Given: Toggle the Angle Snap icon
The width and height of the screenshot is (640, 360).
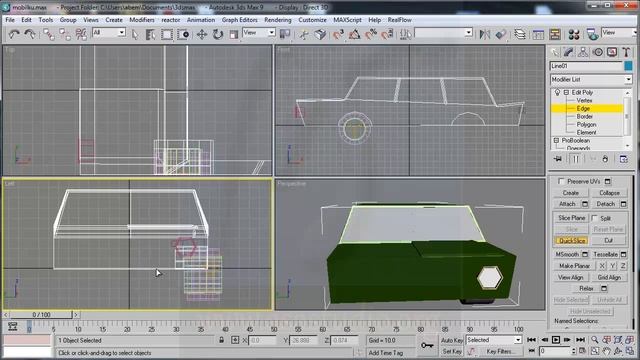Looking at the screenshot, I should [x=354, y=35].
